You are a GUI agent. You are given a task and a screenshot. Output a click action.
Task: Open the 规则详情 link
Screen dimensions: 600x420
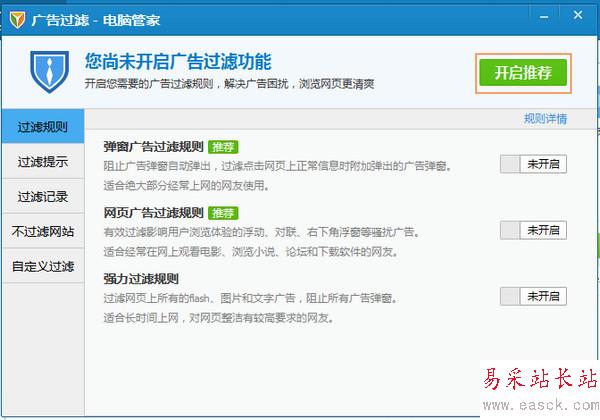(545, 119)
